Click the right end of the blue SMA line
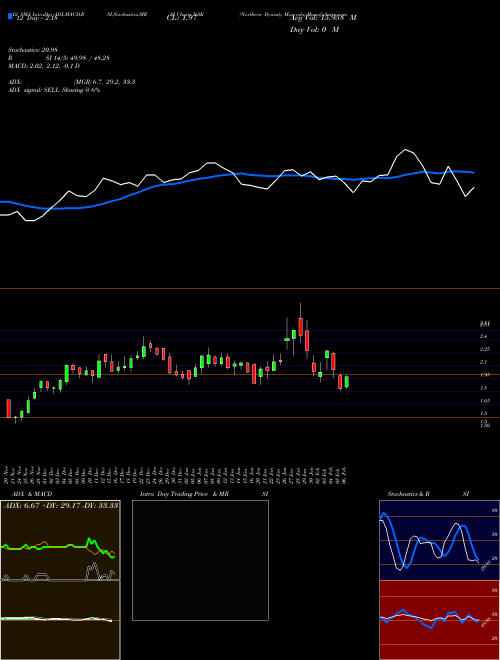The width and height of the screenshot is (500, 660). pyautogui.click(x=474, y=173)
